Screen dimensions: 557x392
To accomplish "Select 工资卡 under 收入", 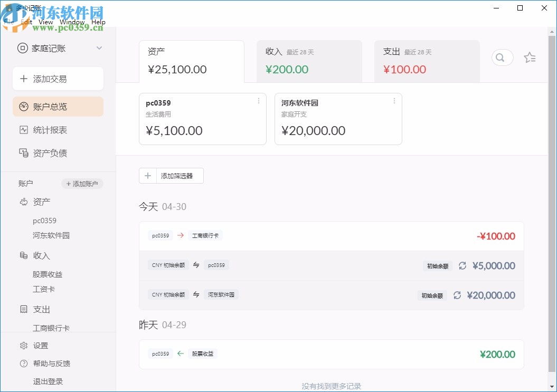I will coord(44,289).
